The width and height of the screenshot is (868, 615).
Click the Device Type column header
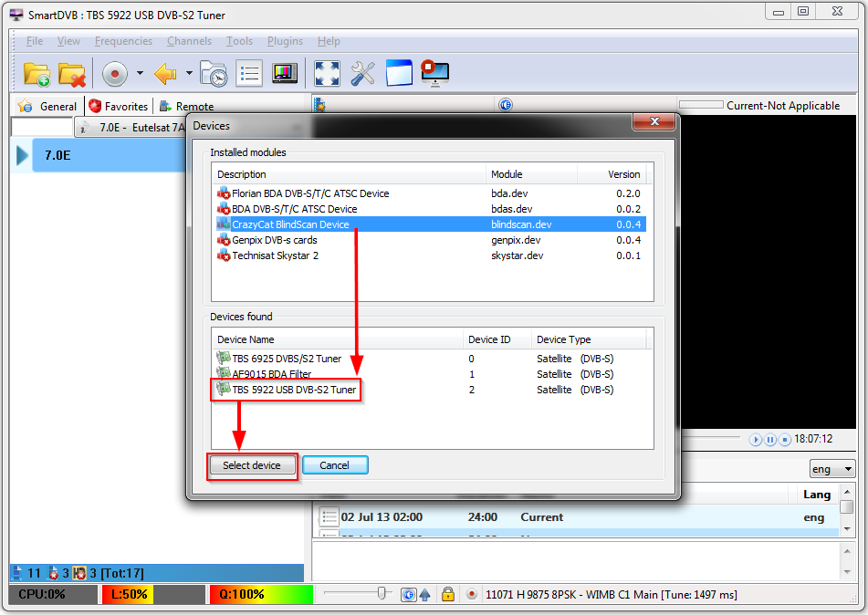coord(589,339)
